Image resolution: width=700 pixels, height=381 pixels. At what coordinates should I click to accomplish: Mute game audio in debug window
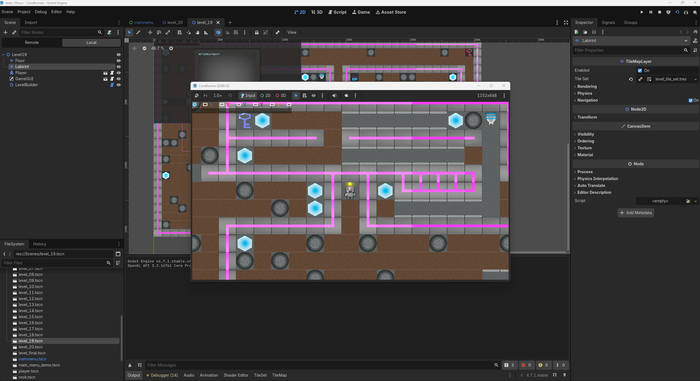[x=334, y=96]
